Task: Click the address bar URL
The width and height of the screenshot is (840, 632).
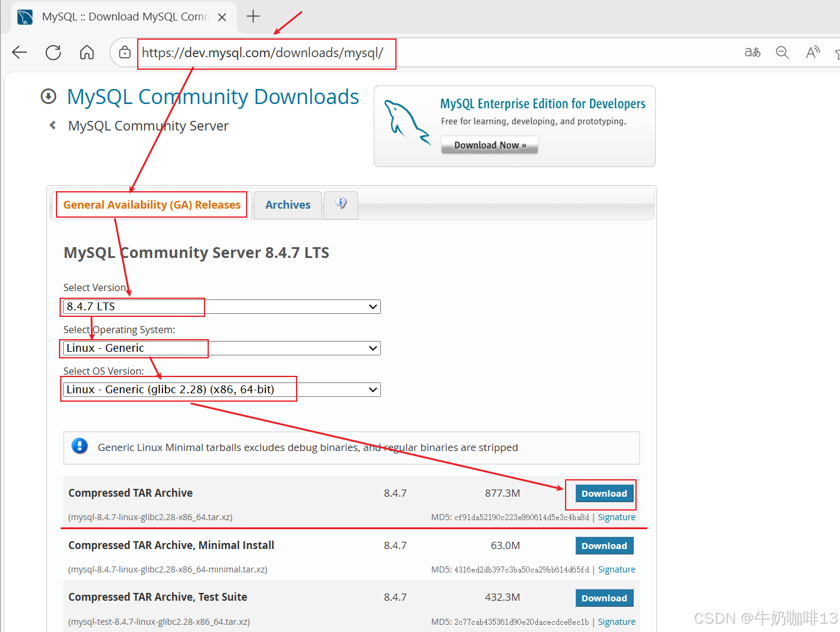Action: pyautogui.click(x=262, y=53)
